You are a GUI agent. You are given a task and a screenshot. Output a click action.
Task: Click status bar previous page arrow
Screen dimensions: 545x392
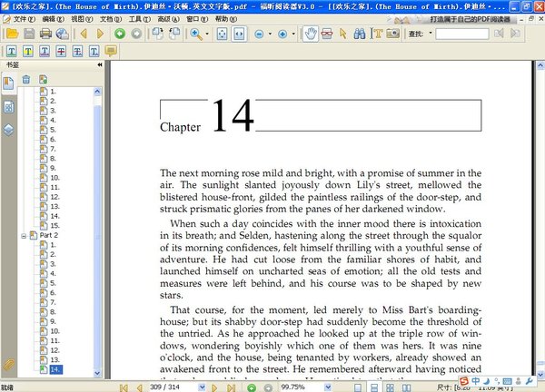139,387
